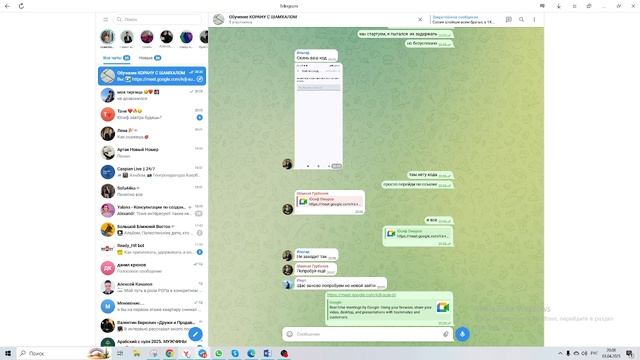Open the hamburger main menu
Screen dimensions: 640x360
(106, 19)
